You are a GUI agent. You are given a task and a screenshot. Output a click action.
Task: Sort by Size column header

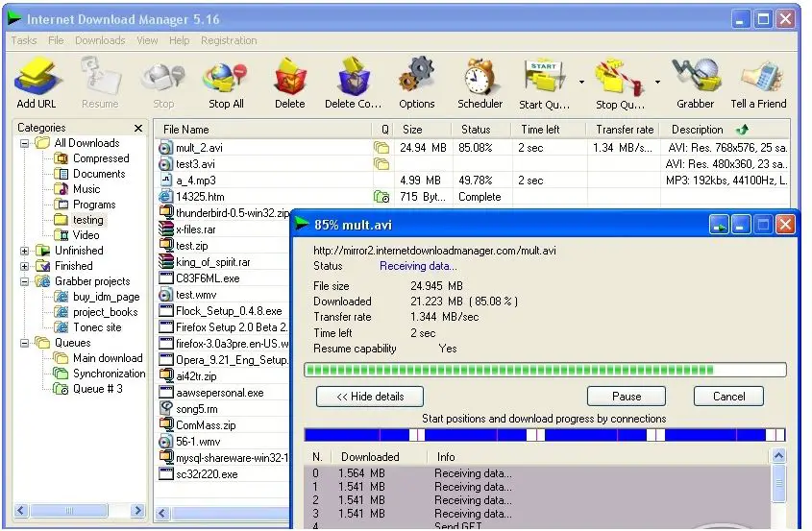[422, 130]
